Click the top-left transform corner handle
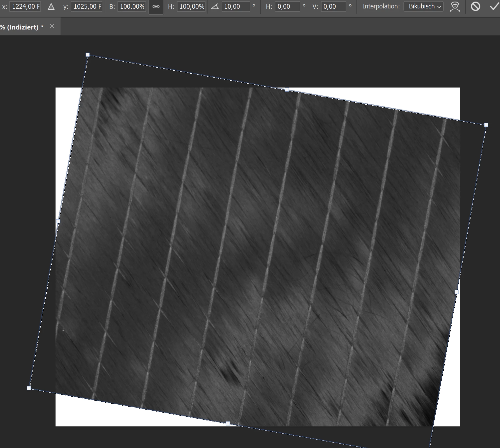The width and height of the screenshot is (500, 448). click(88, 55)
